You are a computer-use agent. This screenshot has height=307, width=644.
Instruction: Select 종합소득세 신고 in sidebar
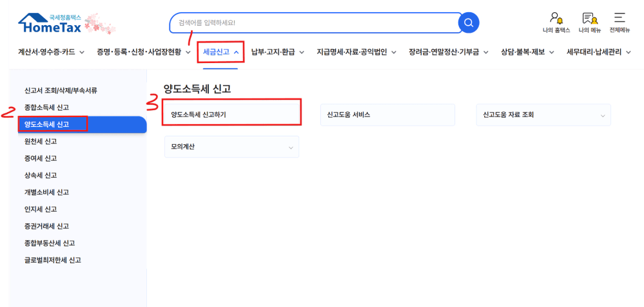pos(46,107)
